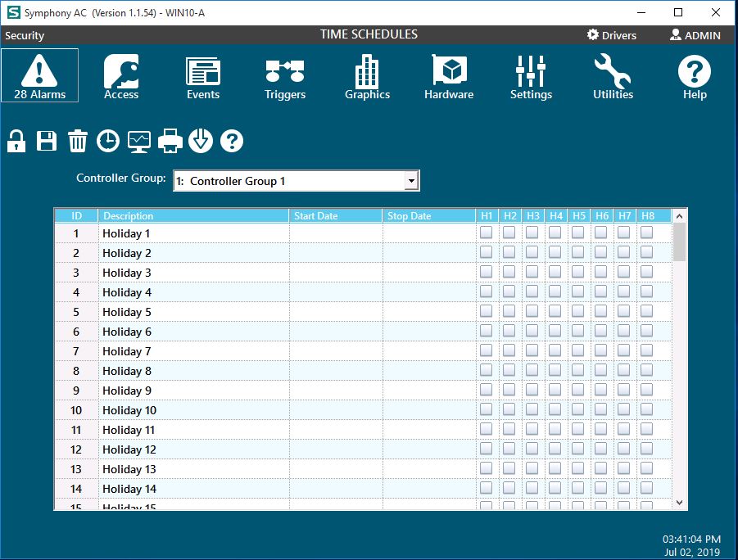Viewport: 738px width, 560px height.
Task: Click the Start Date column header
Action: [x=336, y=216]
